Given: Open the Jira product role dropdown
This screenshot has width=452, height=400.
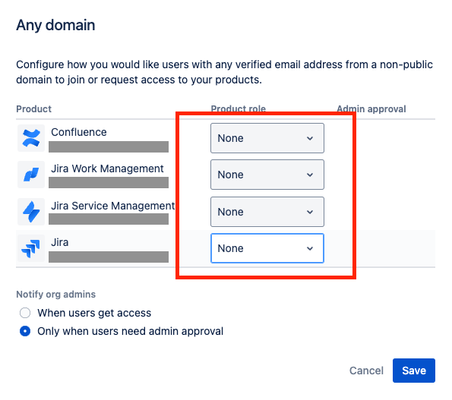Looking at the screenshot, I should point(267,248).
